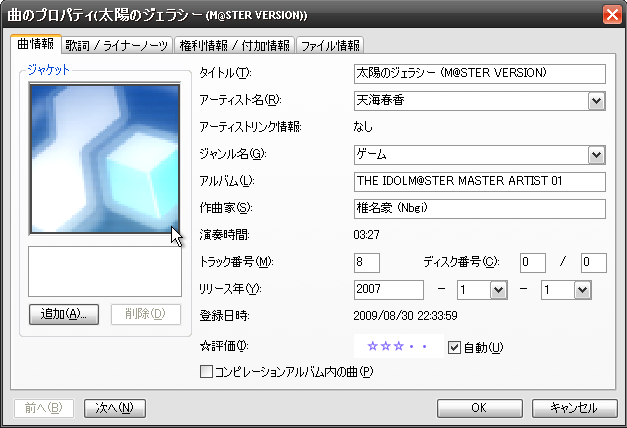Click the ジャケット group label

48,70
